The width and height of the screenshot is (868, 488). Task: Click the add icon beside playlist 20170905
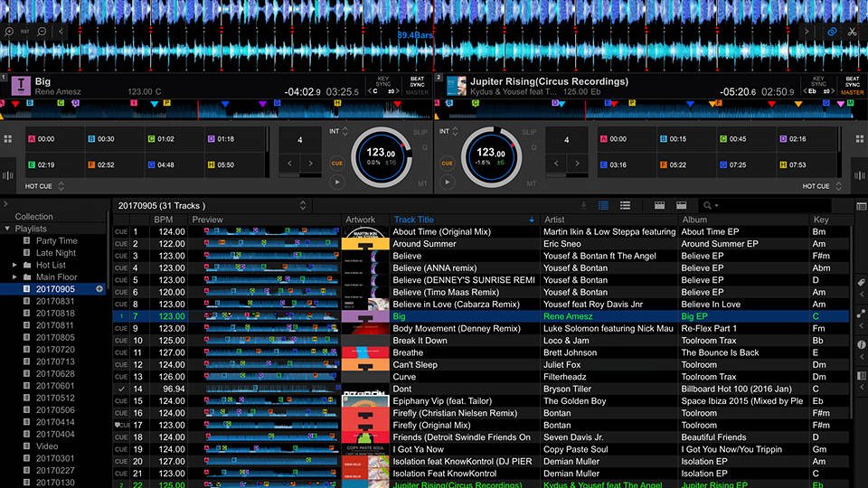99,289
